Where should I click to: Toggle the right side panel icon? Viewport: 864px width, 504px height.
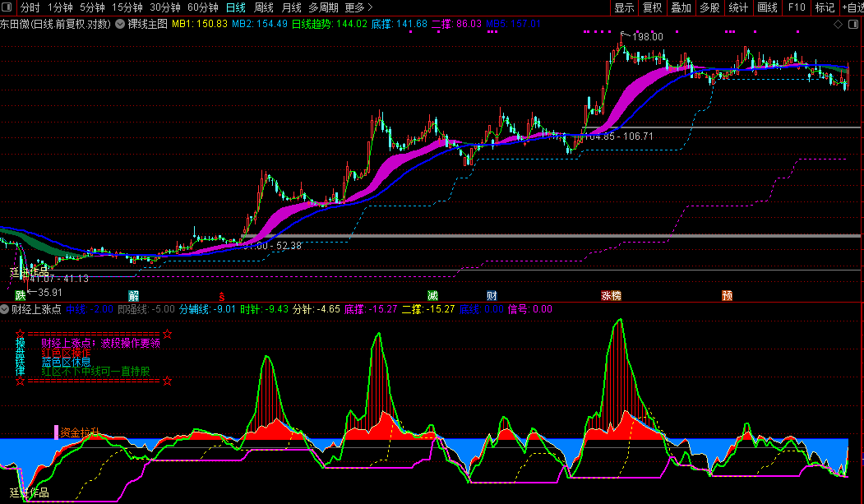click(x=853, y=24)
